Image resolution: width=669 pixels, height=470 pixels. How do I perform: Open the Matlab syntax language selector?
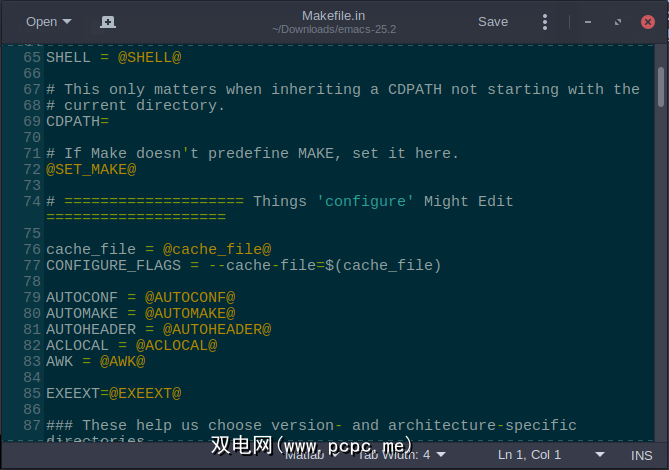[x=310, y=455]
